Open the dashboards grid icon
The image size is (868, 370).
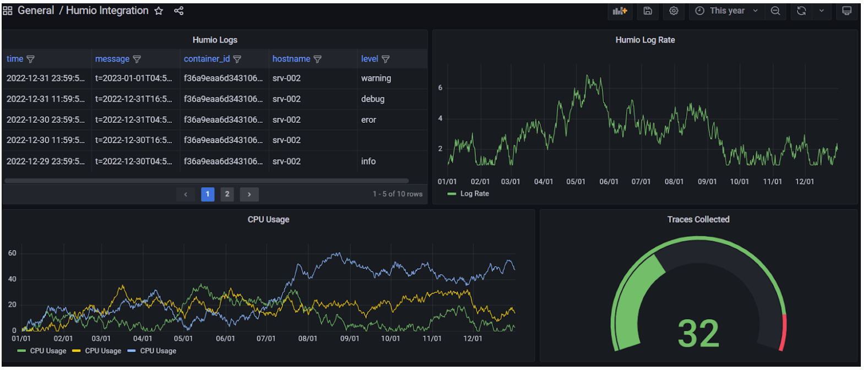click(8, 10)
